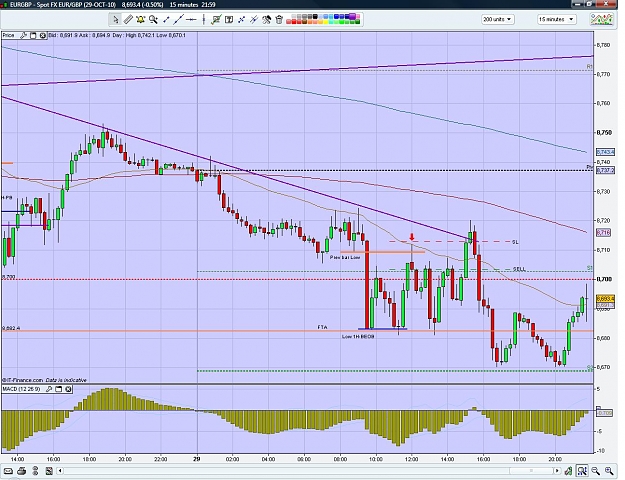Choose the parallel channel lines tool
This screenshot has height=480, width=625.
click(x=254, y=20)
